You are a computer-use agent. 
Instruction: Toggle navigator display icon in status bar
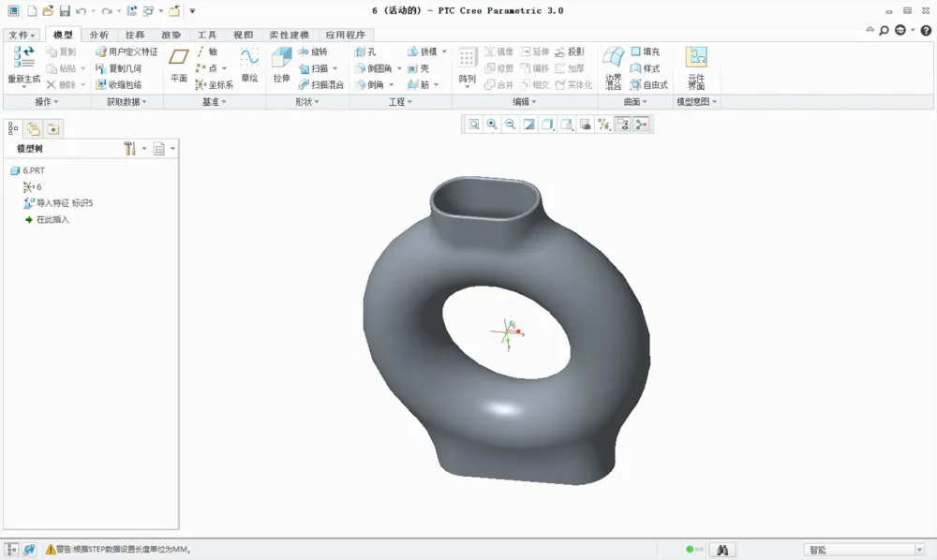tap(11, 550)
